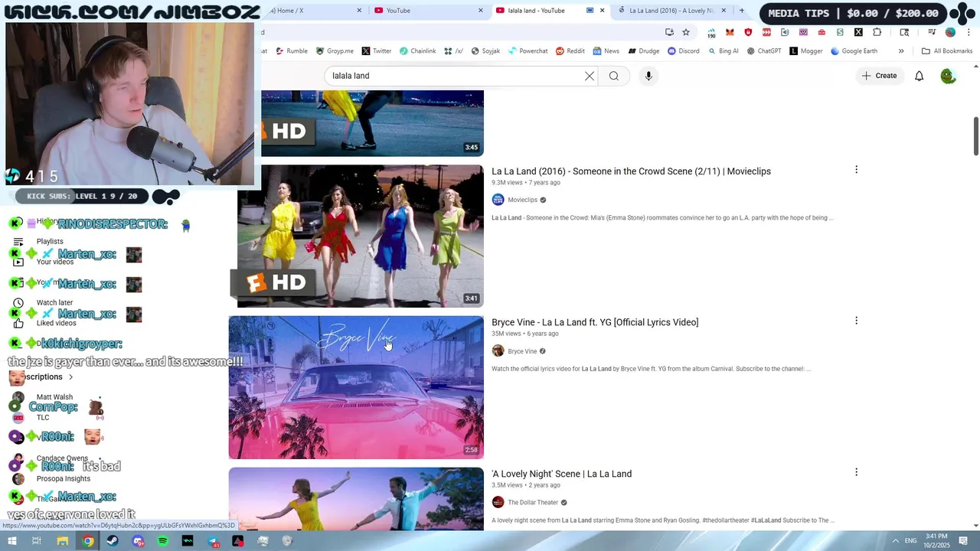Focus the YouTube search input field
The width and height of the screenshot is (980, 551).
(452, 76)
